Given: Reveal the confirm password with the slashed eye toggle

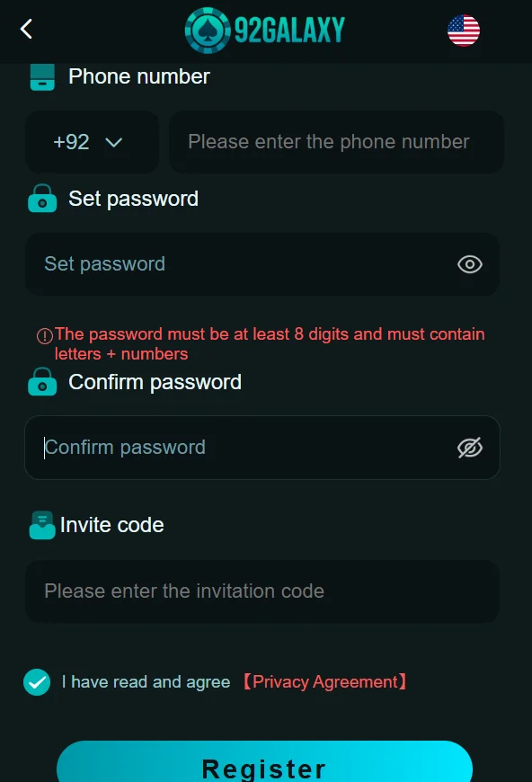Looking at the screenshot, I should [469, 447].
